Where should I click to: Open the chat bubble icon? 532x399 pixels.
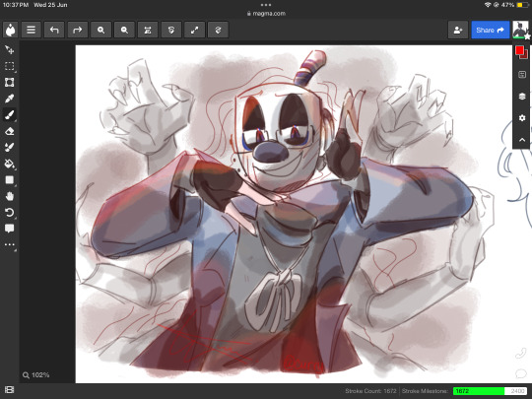[x=520, y=374]
